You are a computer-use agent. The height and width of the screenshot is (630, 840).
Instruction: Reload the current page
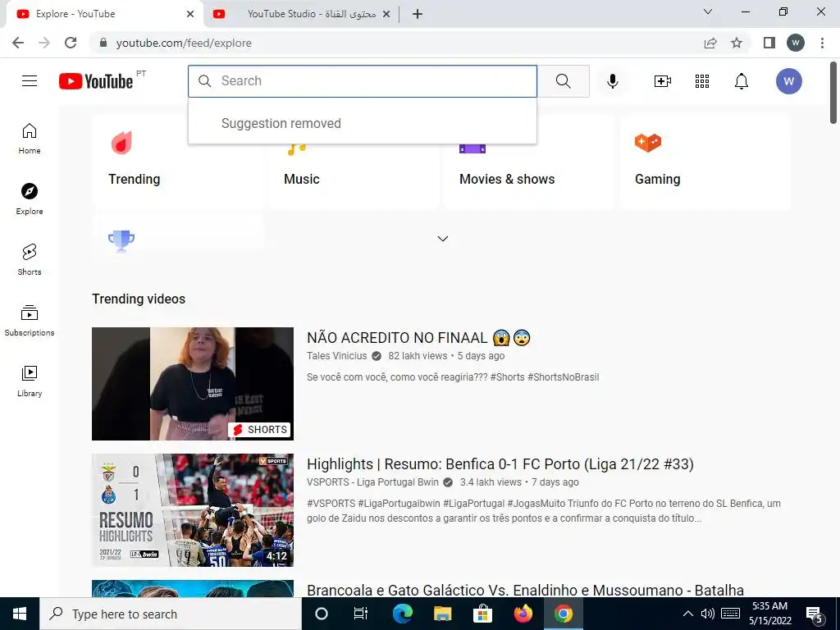pos(71,43)
